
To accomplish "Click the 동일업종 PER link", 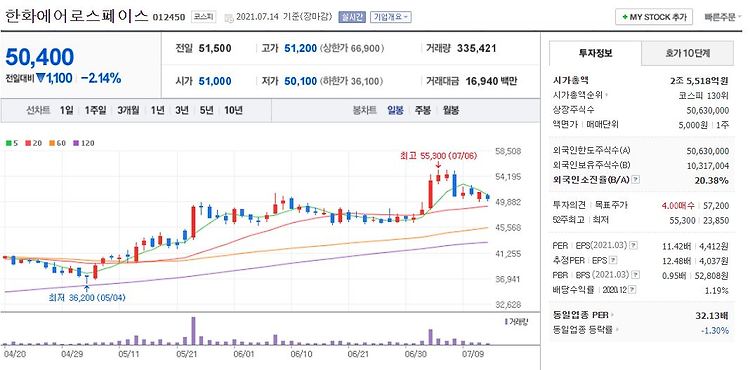I will (581, 316).
